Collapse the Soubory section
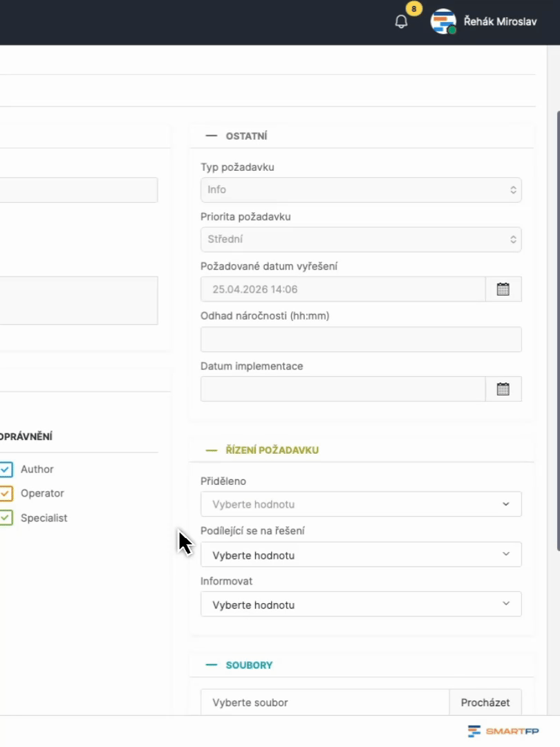Viewport: 560px width, 747px height. coord(212,665)
